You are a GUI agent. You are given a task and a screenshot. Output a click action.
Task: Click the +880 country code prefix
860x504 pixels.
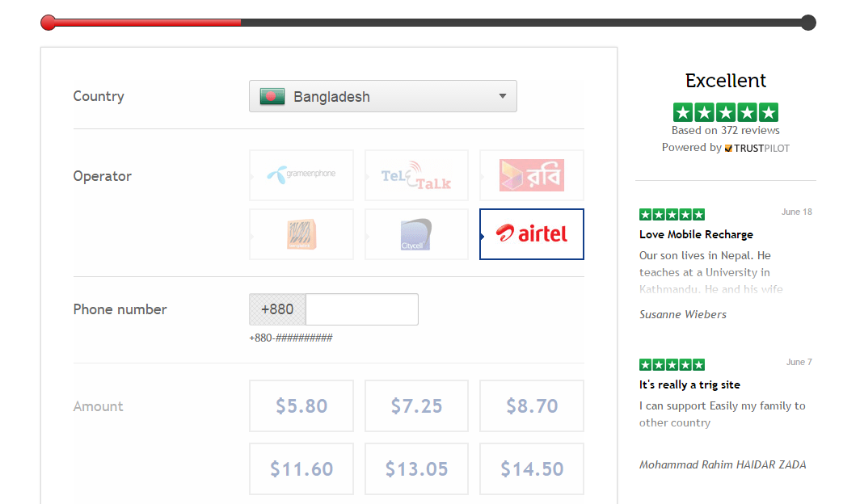point(277,309)
